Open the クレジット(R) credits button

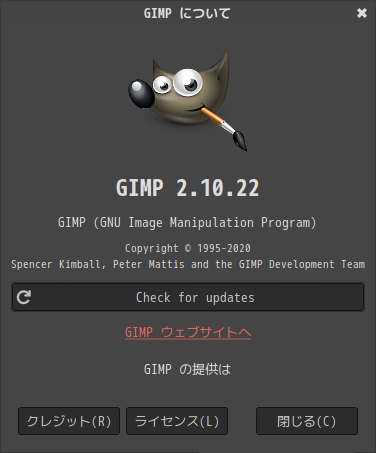[x=69, y=421]
